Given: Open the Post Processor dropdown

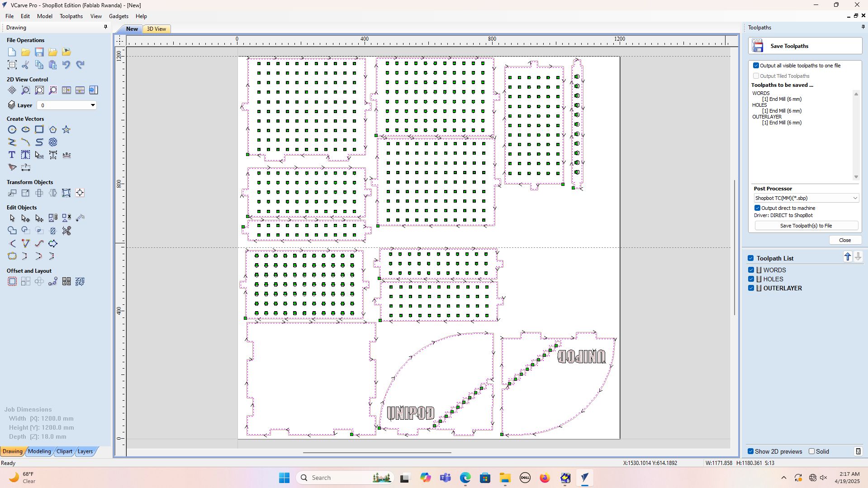Looking at the screenshot, I should click(806, 198).
